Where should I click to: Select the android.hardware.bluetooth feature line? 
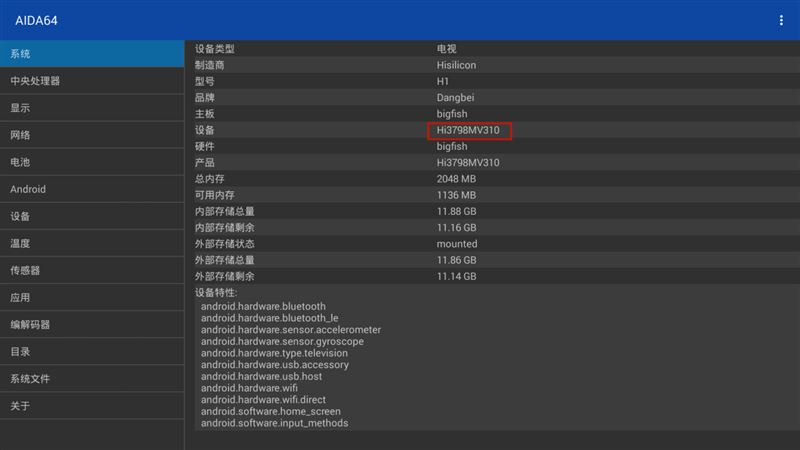(263, 306)
